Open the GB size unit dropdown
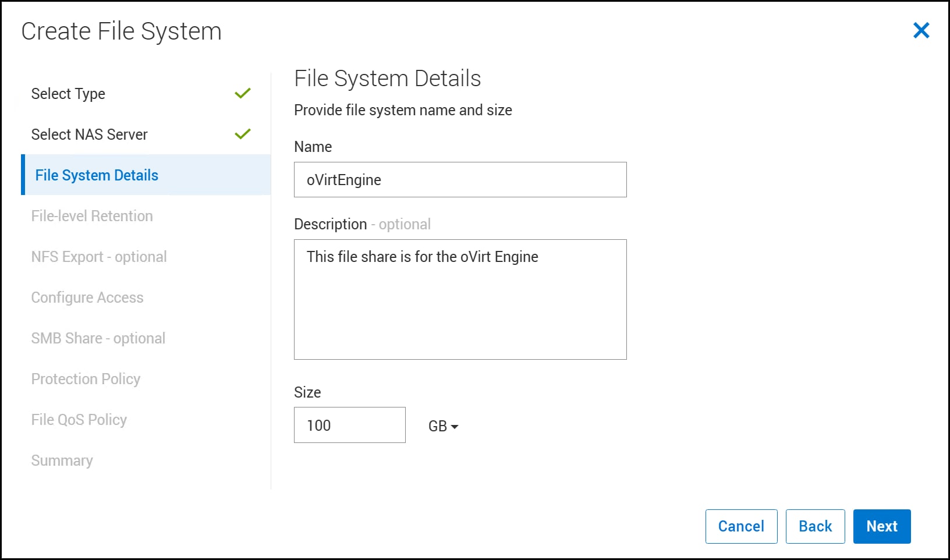The height and width of the screenshot is (560, 950). coord(444,426)
